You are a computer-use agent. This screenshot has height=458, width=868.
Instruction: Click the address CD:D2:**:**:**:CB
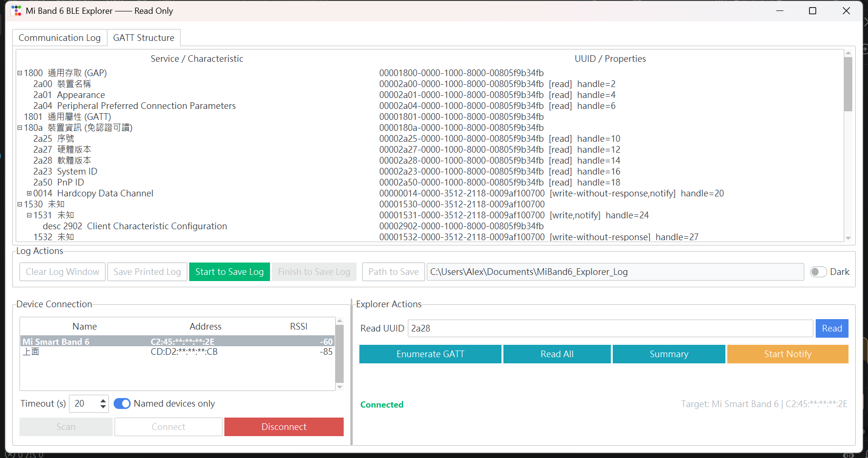click(184, 352)
